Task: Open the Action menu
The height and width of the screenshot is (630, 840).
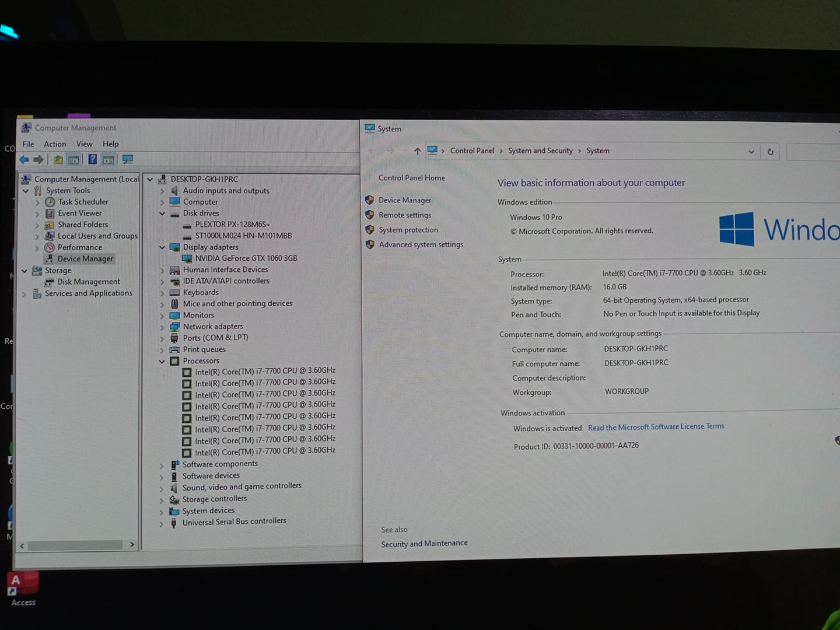Action: (55, 144)
